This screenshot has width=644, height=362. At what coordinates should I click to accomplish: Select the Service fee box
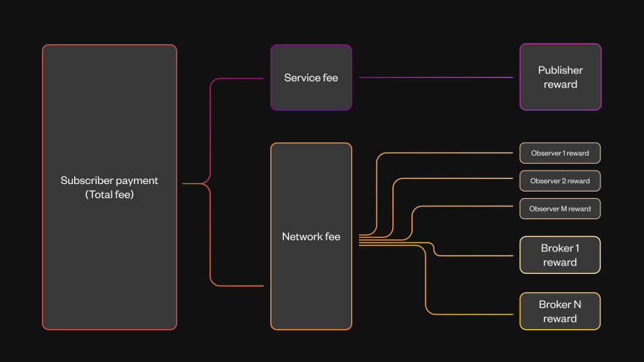[312, 78]
